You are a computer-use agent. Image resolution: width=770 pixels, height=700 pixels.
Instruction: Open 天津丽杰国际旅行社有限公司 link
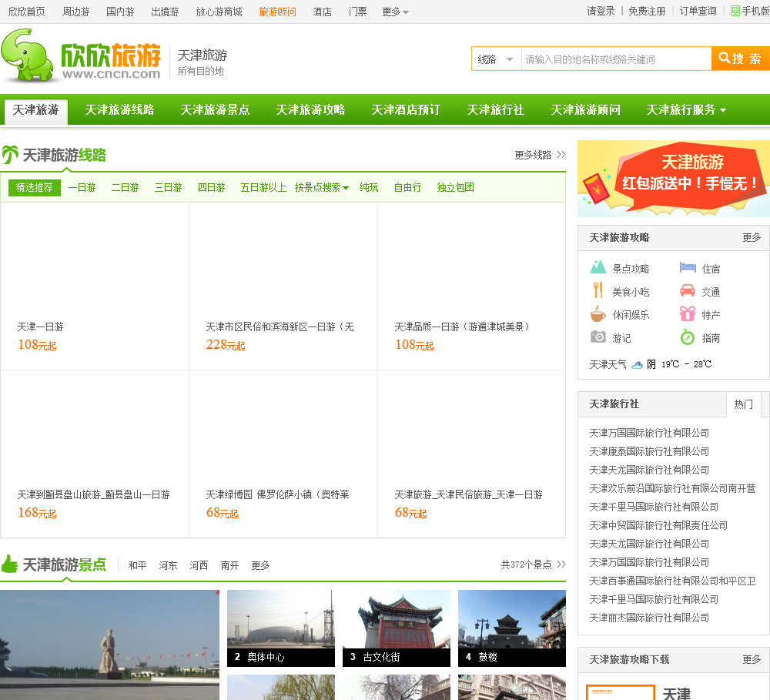coord(649,618)
